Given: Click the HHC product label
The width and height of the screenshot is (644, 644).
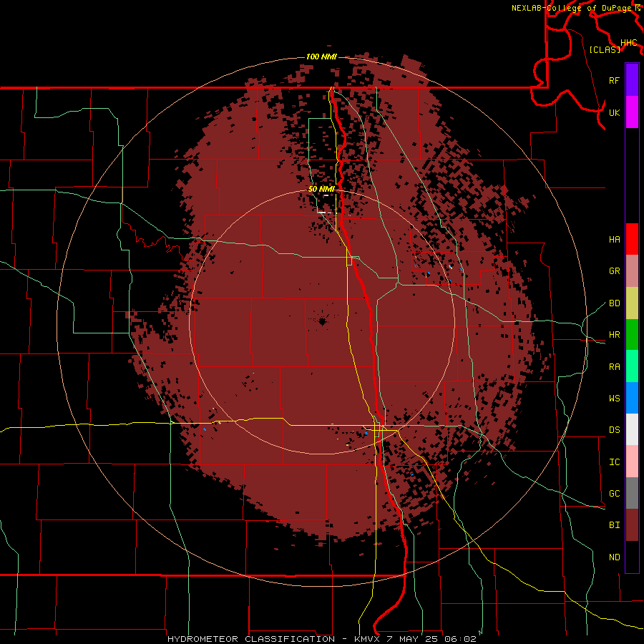Looking at the screenshot, I should click(x=628, y=43).
